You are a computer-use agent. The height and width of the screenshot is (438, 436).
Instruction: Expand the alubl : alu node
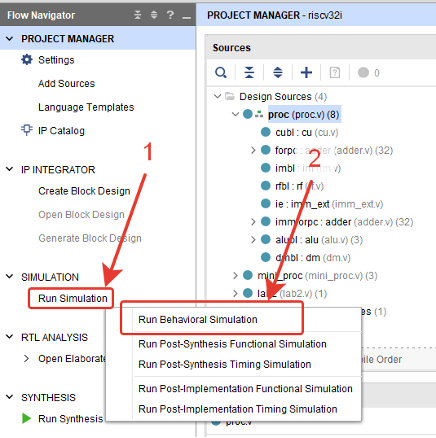tap(253, 240)
